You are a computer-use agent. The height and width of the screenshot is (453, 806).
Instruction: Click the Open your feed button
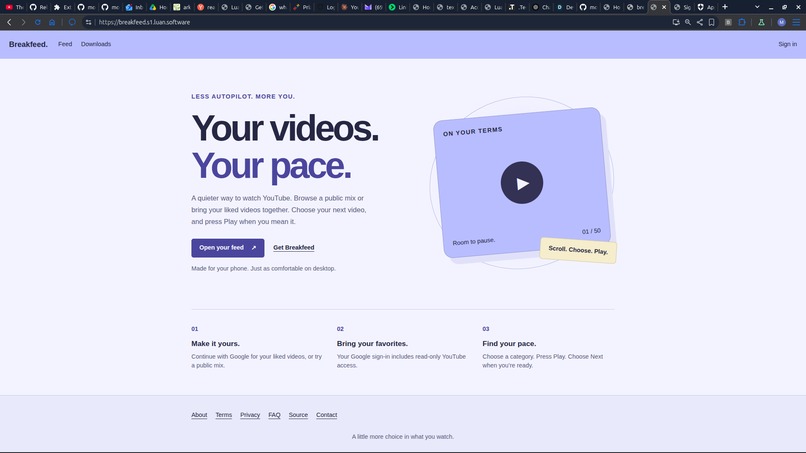pos(228,248)
